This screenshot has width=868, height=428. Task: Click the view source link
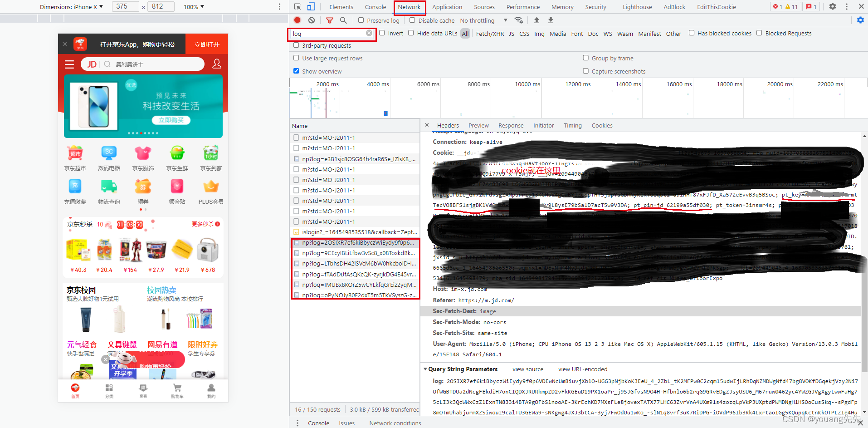coord(528,369)
